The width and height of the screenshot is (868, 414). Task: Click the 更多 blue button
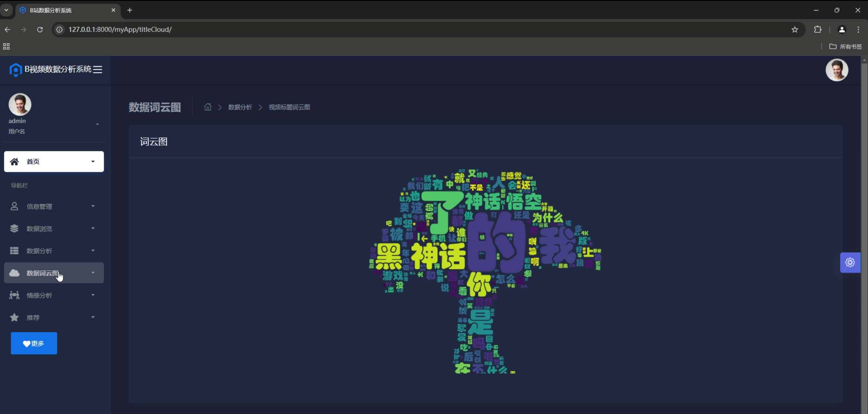click(x=34, y=343)
